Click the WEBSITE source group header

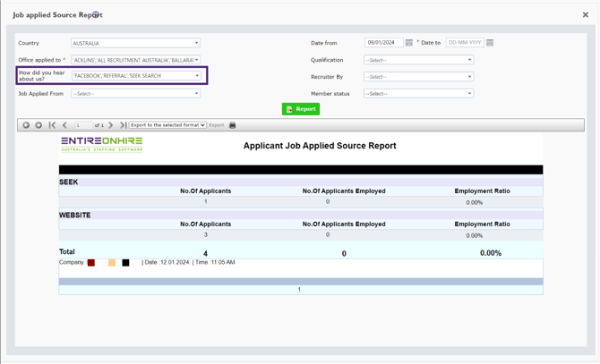(x=75, y=215)
